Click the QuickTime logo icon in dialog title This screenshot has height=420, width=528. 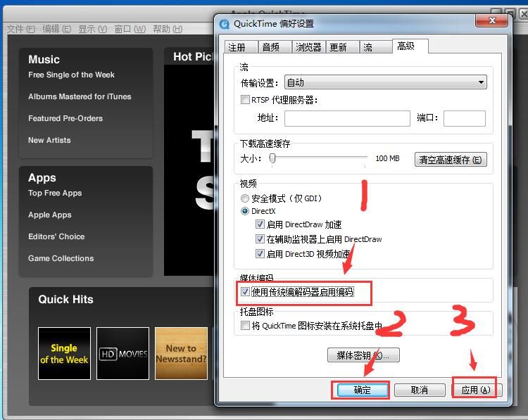pos(225,23)
